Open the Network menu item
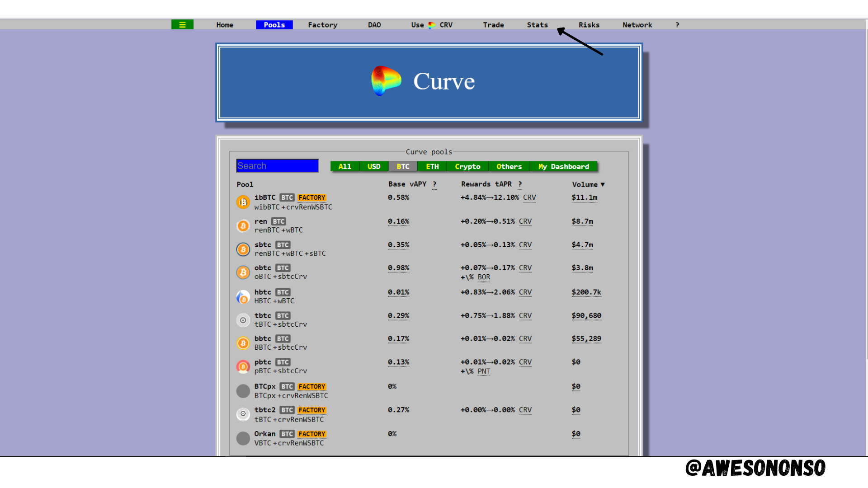This screenshot has height=488, width=868. pos(637,25)
